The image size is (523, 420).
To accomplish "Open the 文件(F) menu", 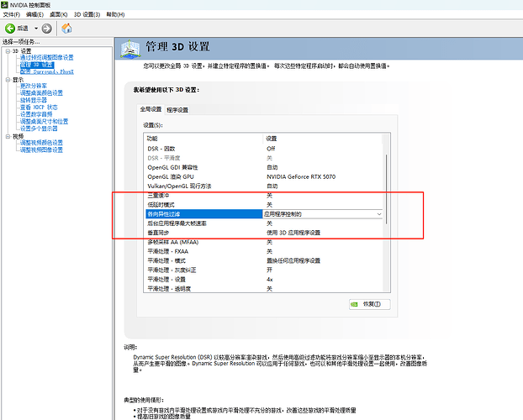I will [12, 14].
